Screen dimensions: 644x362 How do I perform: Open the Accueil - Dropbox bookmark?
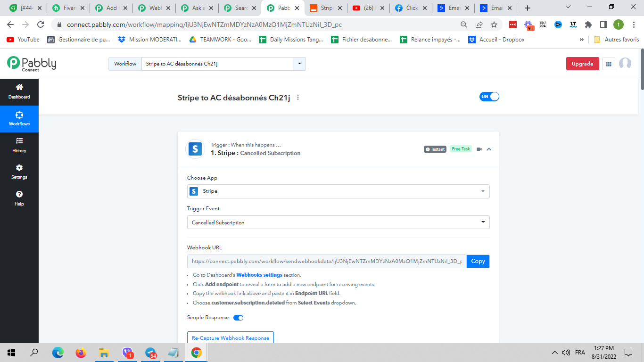coord(496,40)
